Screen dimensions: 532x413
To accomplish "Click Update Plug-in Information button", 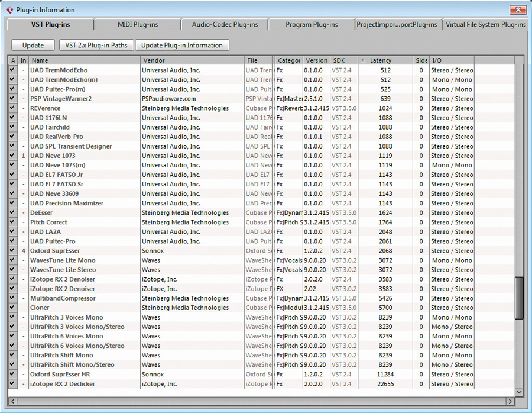I will [x=182, y=45].
